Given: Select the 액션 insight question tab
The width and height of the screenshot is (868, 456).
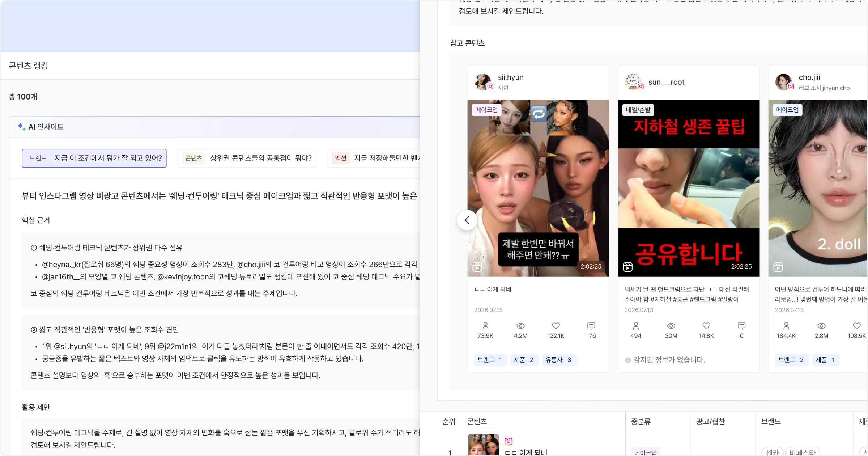Looking at the screenshot, I should pyautogui.click(x=374, y=158).
